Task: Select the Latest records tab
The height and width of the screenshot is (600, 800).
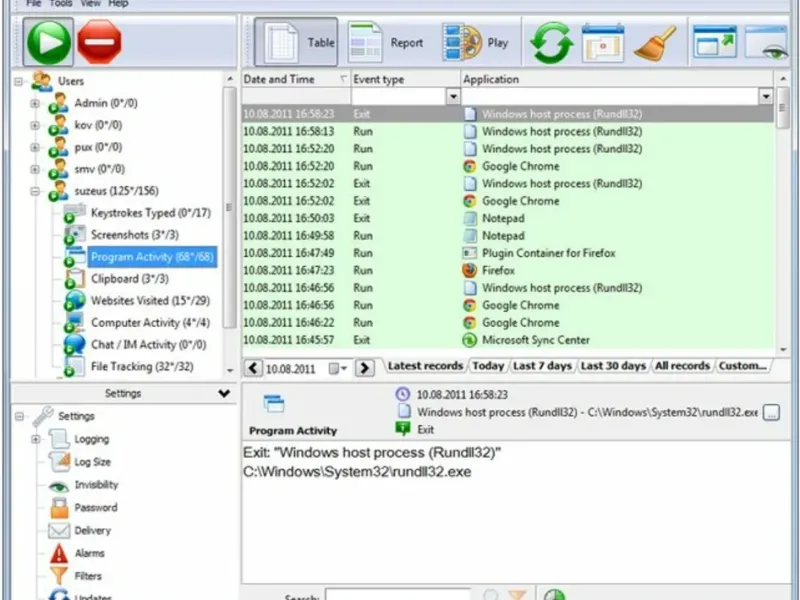Action: tap(425, 366)
